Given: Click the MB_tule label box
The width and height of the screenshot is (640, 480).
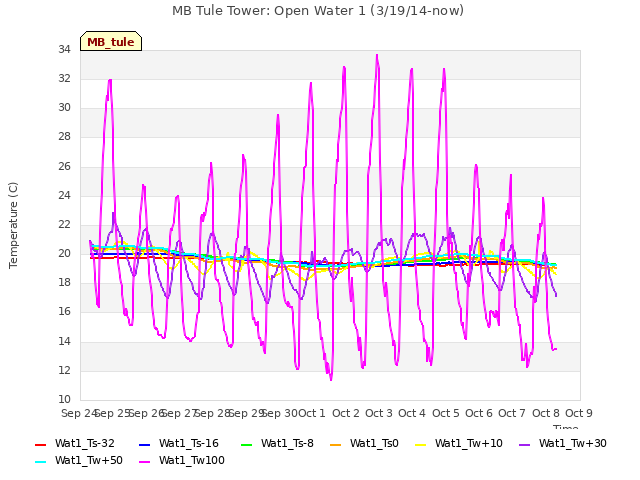Looking at the screenshot, I should pyautogui.click(x=111, y=41).
